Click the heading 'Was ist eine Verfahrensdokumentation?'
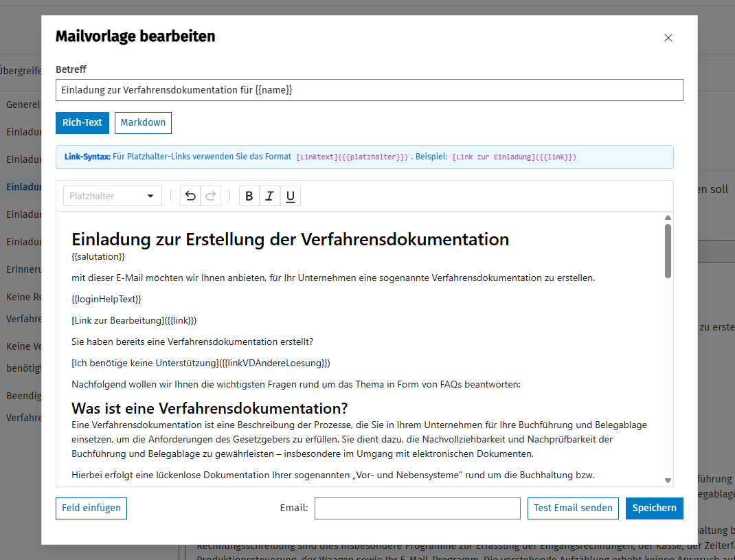The image size is (735, 560). pos(210,409)
